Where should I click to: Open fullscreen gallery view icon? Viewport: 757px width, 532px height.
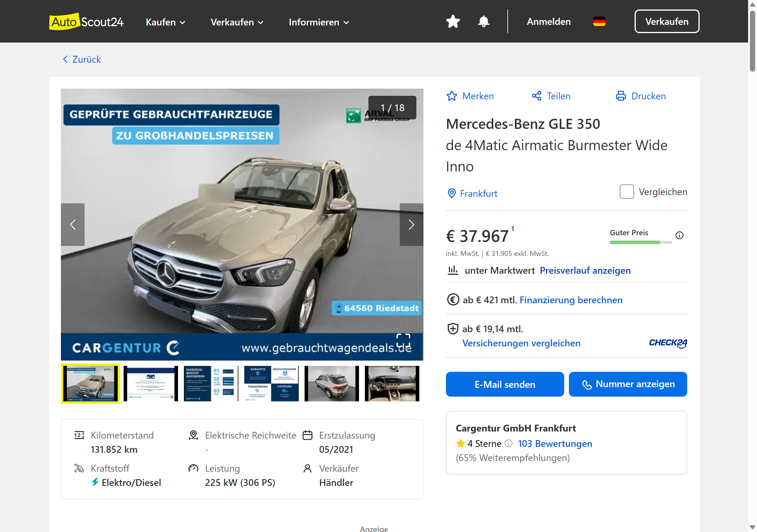coord(403,340)
